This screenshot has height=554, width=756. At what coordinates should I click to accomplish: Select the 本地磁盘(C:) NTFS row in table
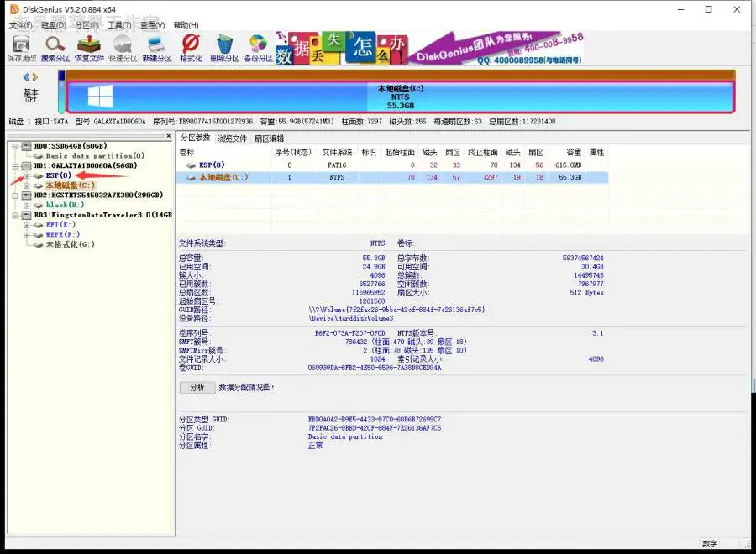[x=392, y=178]
